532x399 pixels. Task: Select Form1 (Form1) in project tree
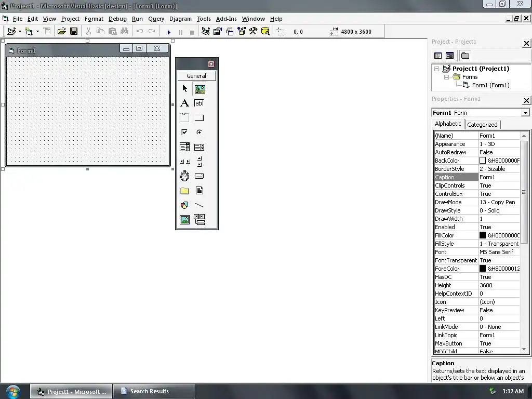(x=490, y=85)
